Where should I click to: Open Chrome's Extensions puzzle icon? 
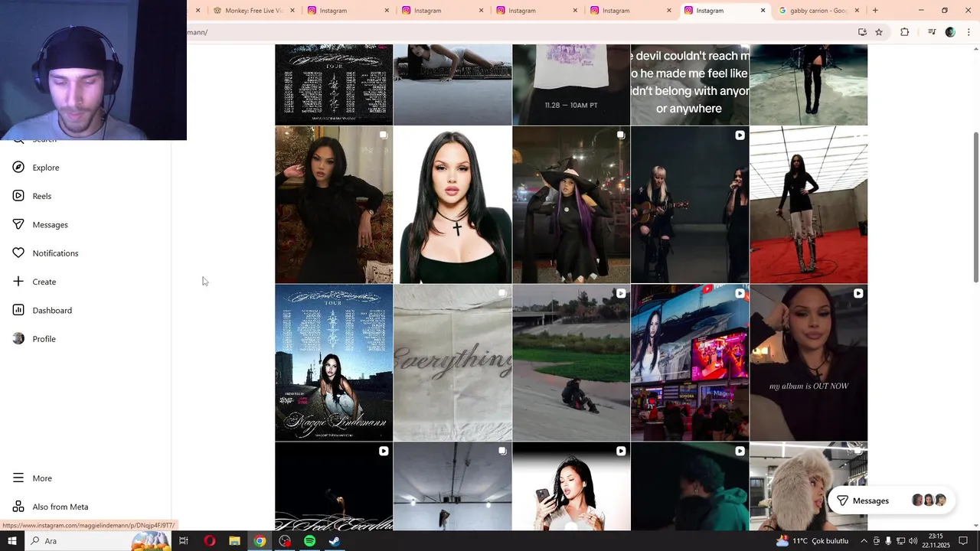coord(904,32)
